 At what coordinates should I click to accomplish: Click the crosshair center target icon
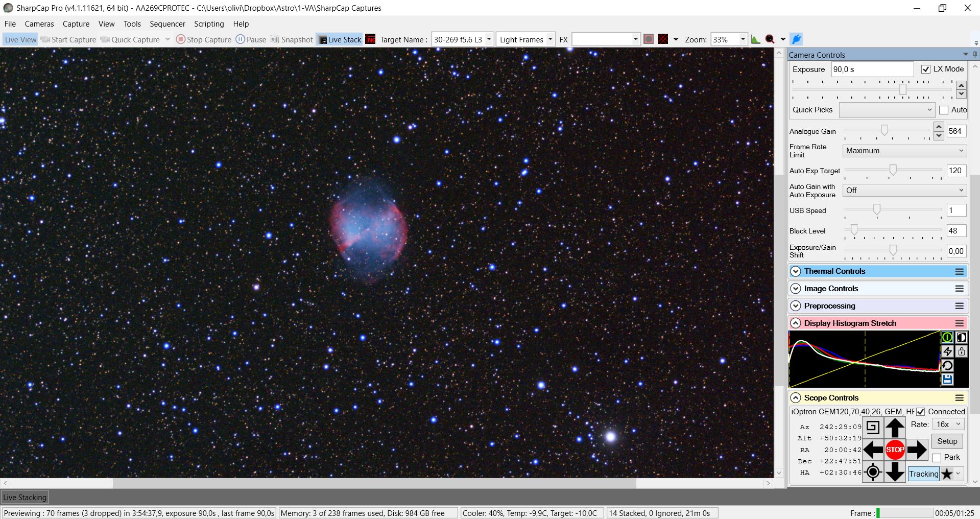click(873, 472)
